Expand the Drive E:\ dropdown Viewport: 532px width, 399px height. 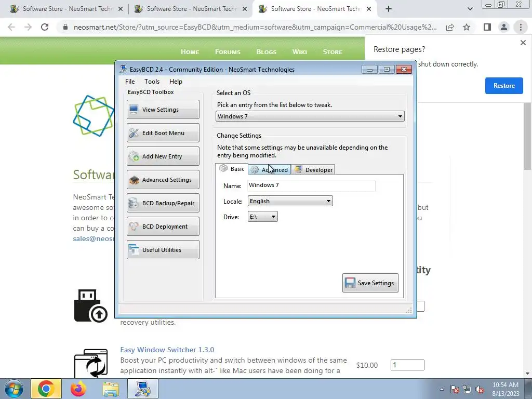pyautogui.click(x=262, y=217)
